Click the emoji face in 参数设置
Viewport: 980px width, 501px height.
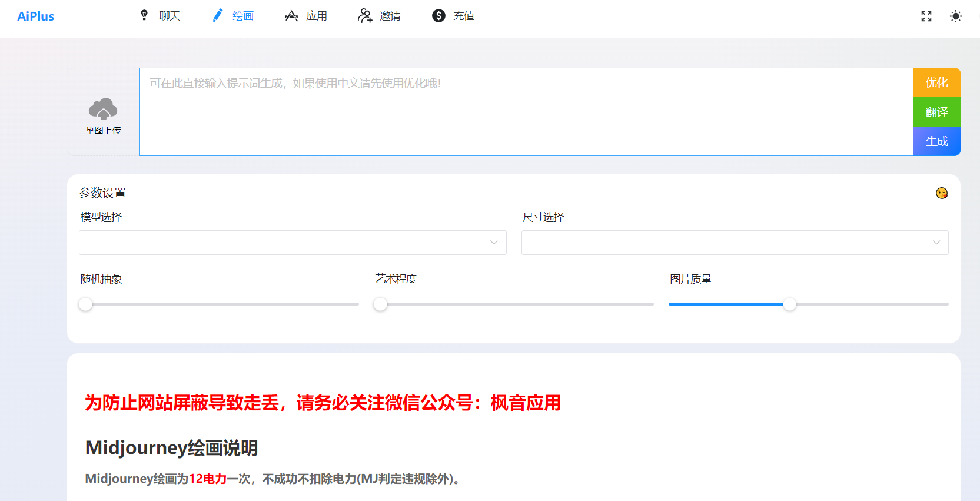[x=942, y=193]
